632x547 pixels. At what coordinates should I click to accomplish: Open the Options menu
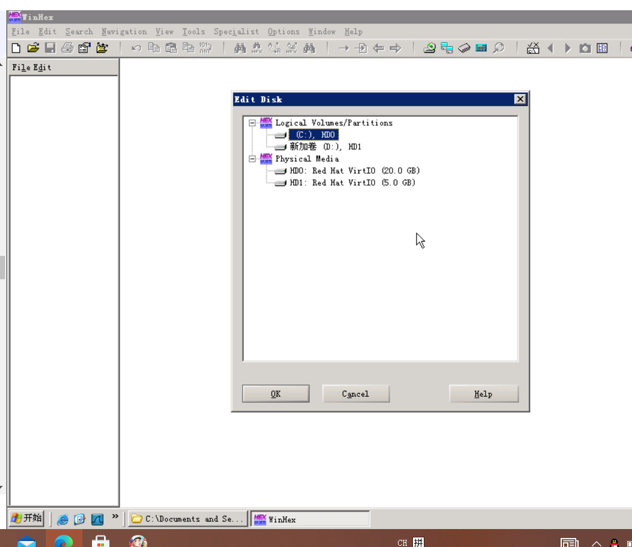(283, 31)
